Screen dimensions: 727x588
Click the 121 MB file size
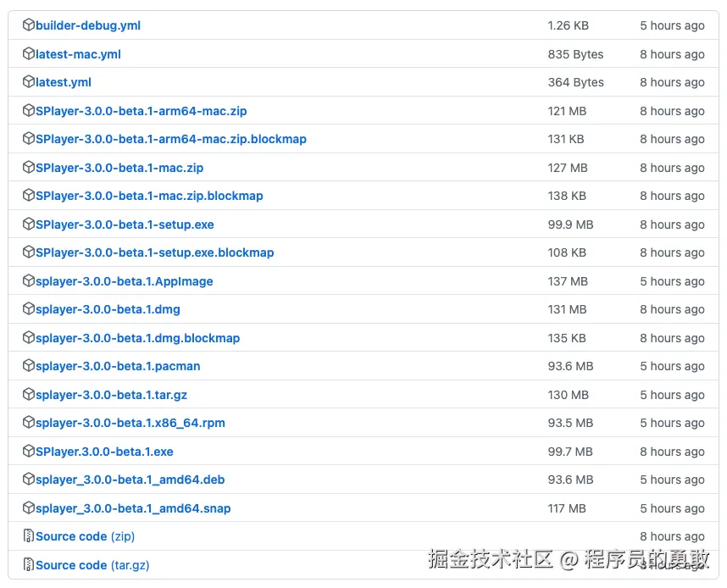pos(567,111)
